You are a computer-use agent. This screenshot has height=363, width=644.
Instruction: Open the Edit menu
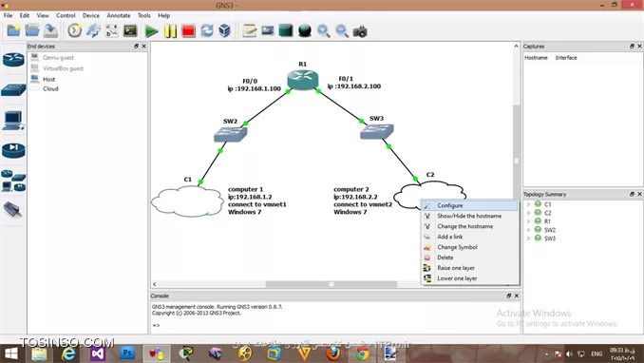[25, 15]
